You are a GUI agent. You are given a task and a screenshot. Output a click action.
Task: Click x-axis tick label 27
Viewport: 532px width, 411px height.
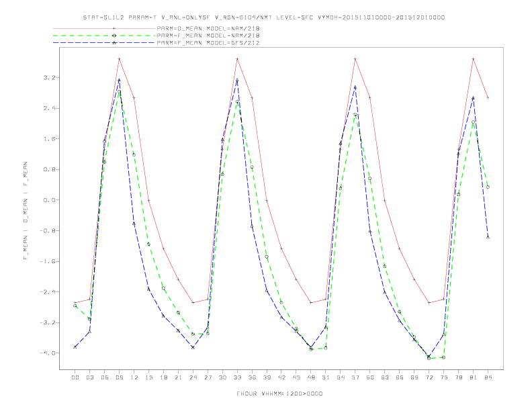click(x=208, y=377)
